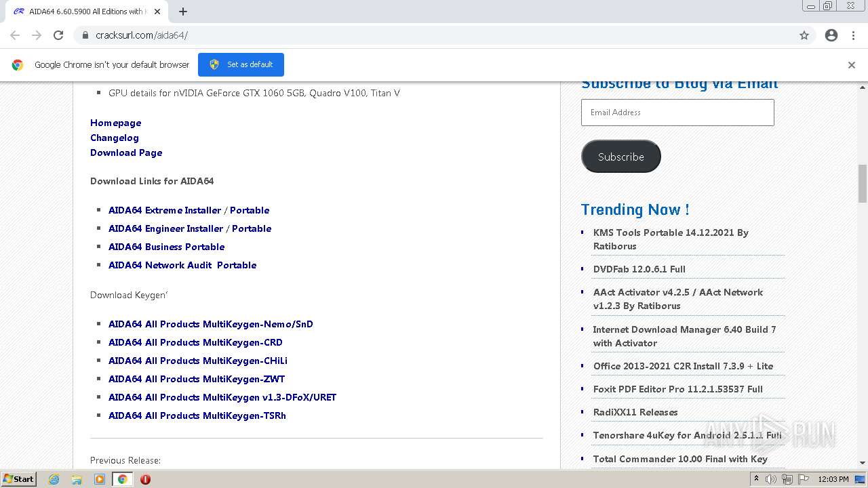Image resolution: width=868 pixels, height=488 pixels.
Task: Open a new tab with the plus icon
Action: (183, 12)
